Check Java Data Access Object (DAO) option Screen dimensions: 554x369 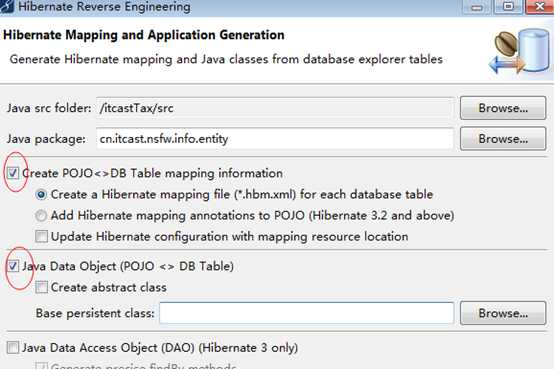click(x=13, y=348)
